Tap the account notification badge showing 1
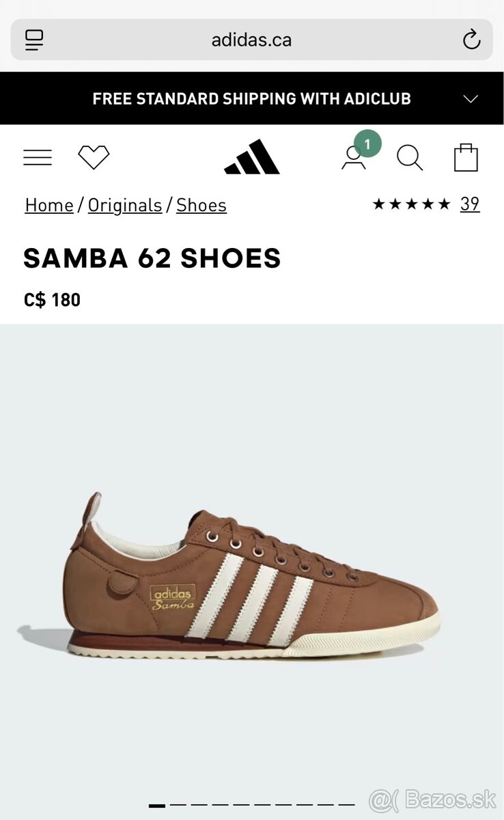 click(367, 144)
